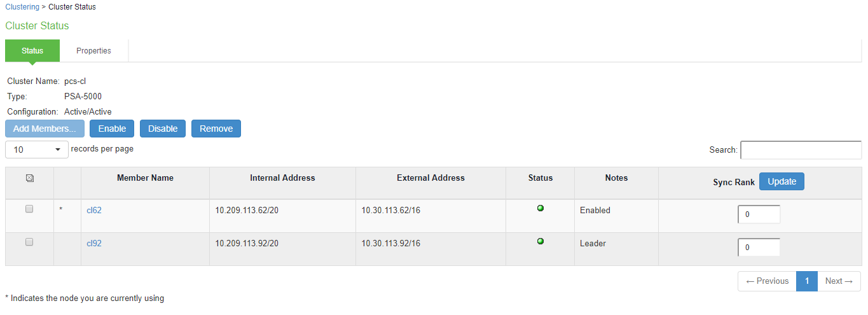
Task: Open the cl62 member link
Action: pyautogui.click(x=94, y=211)
